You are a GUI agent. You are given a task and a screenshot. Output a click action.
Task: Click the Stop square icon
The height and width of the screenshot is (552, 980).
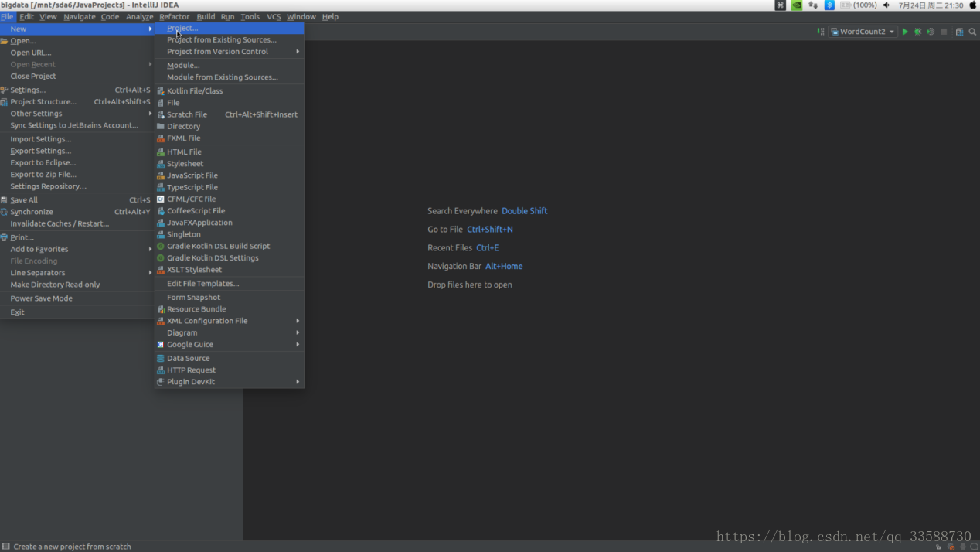(x=944, y=32)
